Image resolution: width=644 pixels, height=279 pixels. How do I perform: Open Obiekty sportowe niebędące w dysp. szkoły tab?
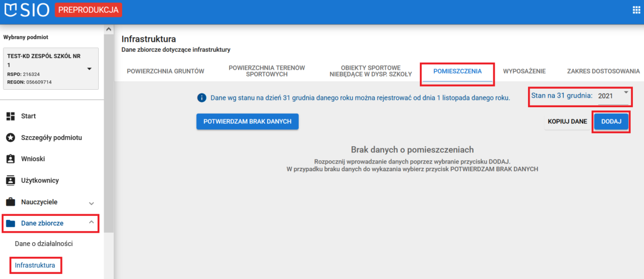pyautogui.click(x=370, y=71)
